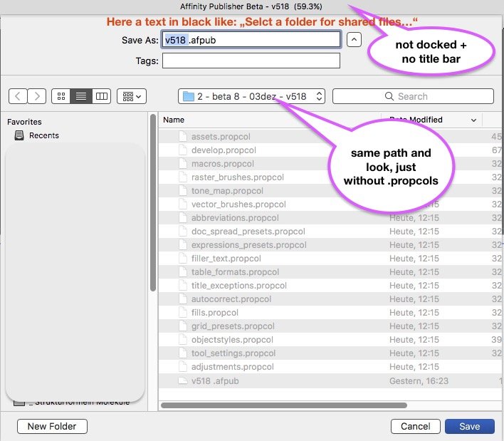This screenshot has width=504, height=441.
Task: Click the Cancel button
Action: [415, 426]
